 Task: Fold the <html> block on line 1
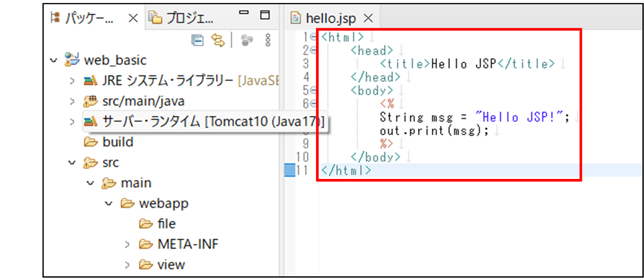coord(313,37)
